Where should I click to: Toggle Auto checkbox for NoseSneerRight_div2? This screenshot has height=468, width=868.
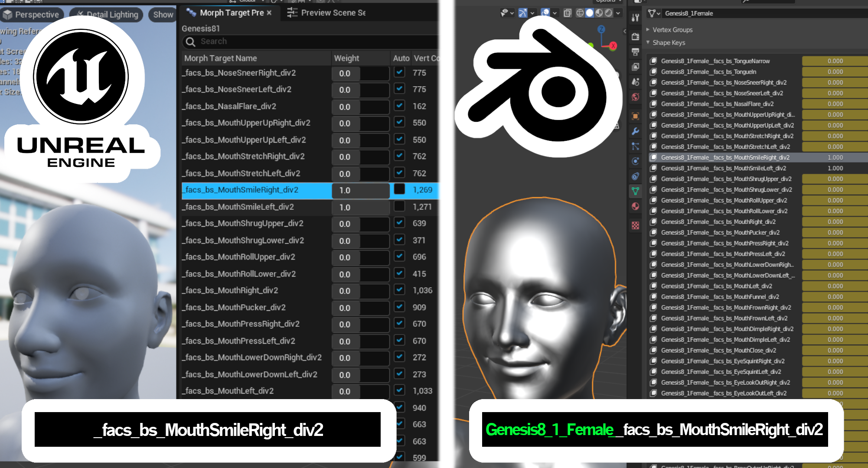(x=399, y=72)
